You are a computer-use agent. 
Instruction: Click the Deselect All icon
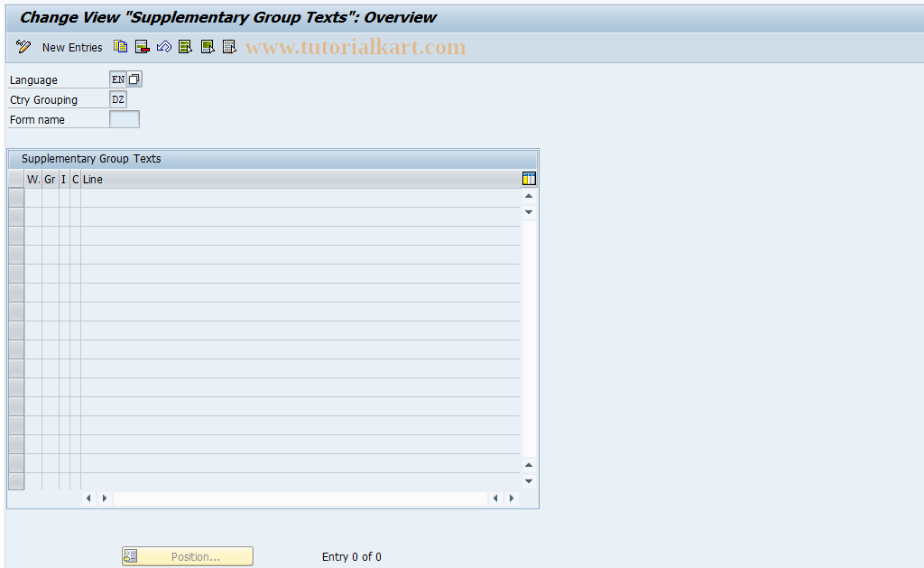click(229, 47)
